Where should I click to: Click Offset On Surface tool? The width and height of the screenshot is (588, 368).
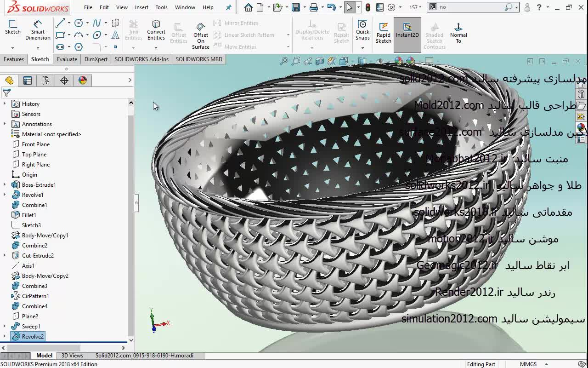pyautogui.click(x=201, y=36)
